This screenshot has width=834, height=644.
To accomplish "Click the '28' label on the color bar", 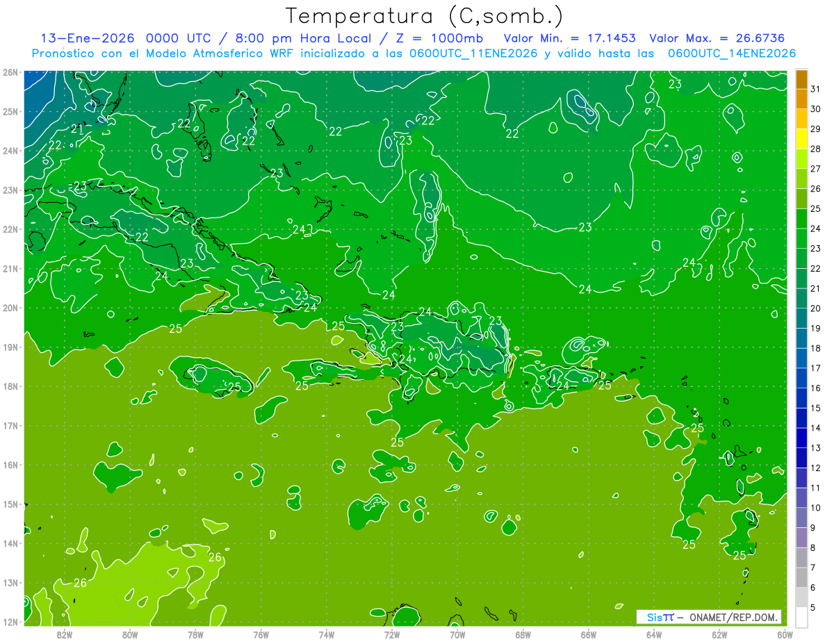I will coord(815,149).
